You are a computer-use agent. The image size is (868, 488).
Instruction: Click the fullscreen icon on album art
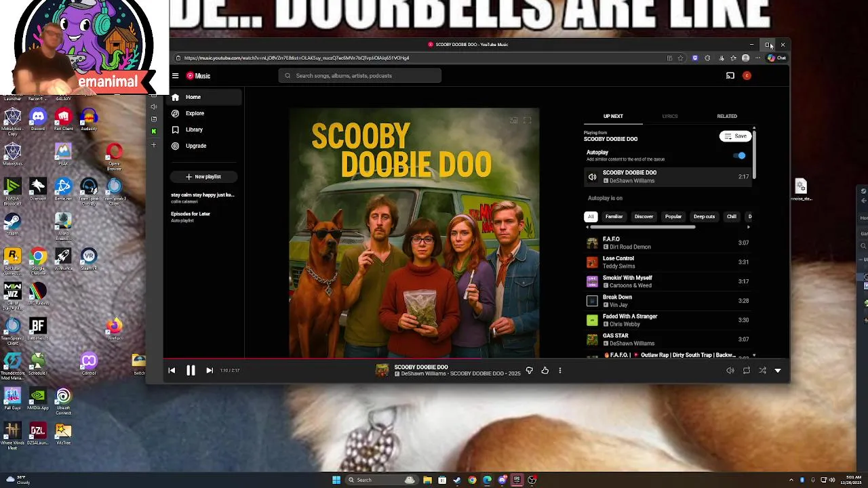coord(528,120)
